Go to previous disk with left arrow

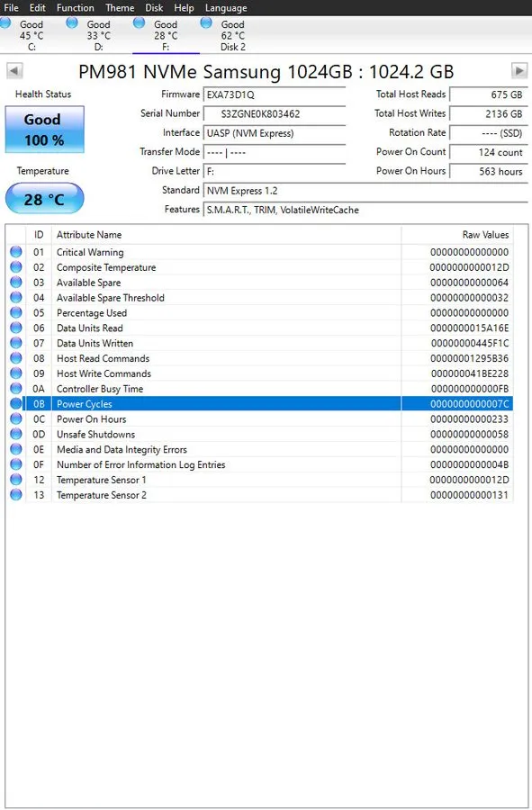(x=14, y=71)
